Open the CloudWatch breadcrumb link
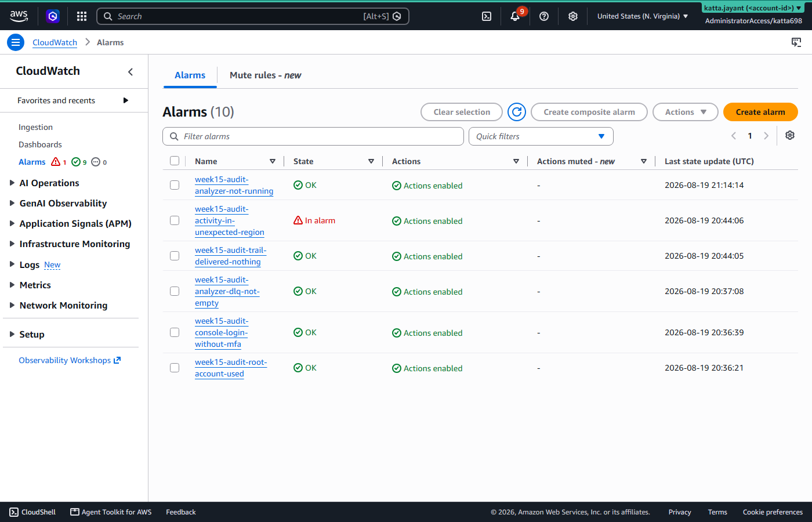Screen dimensions: 812x522 (x=55, y=42)
